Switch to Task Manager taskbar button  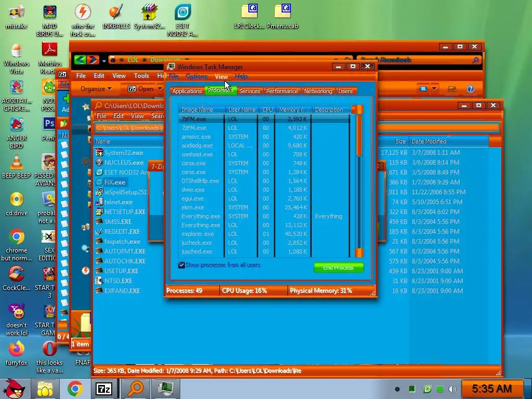point(165,389)
